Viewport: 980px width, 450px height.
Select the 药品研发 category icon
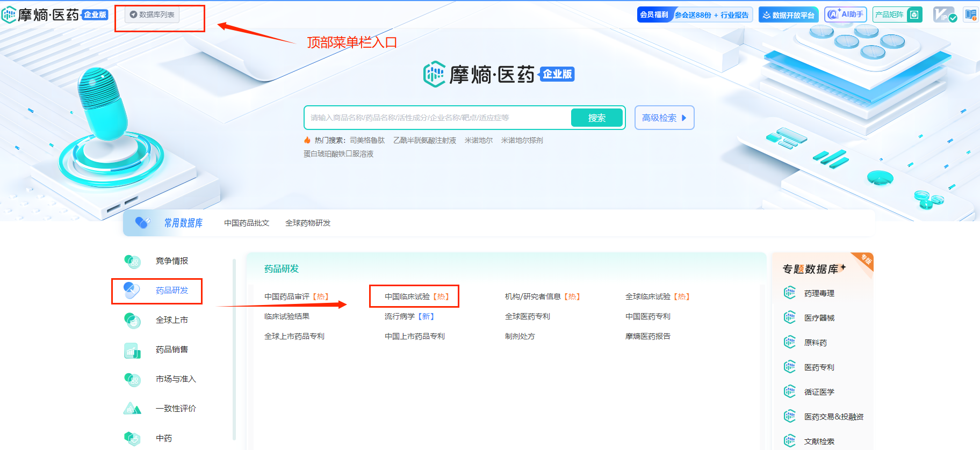coord(132,291)
